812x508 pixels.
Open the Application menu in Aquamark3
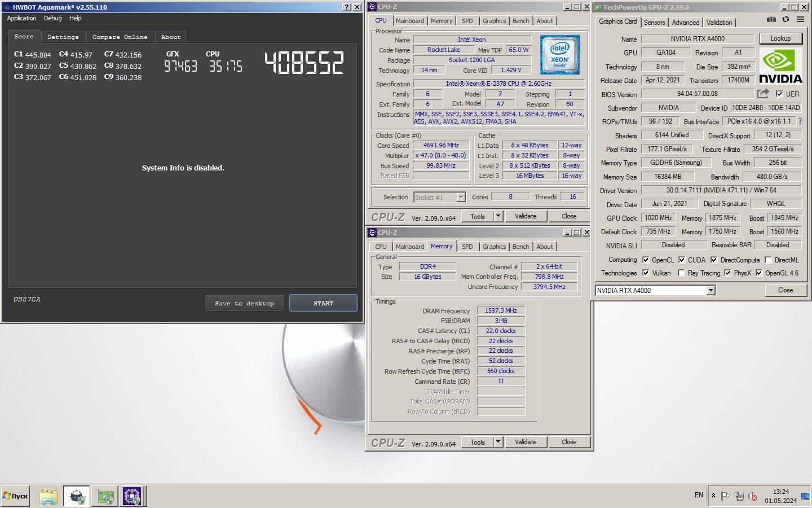[21, 18]
